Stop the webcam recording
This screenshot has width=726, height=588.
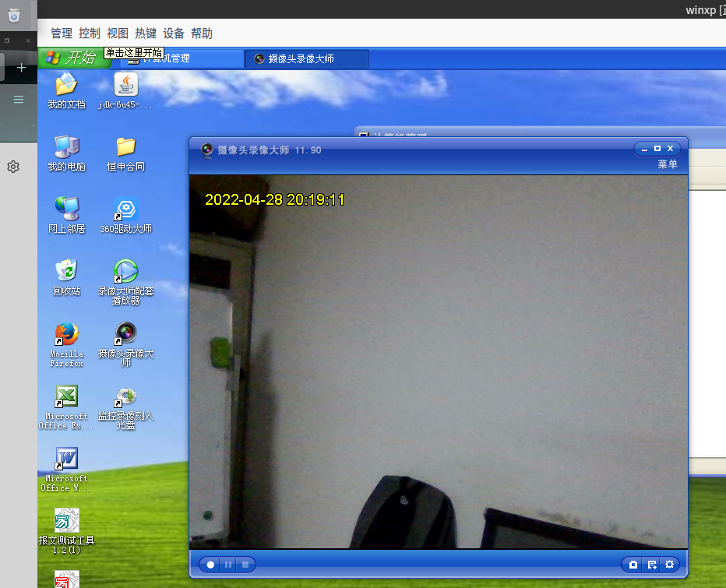pos(245,565)
